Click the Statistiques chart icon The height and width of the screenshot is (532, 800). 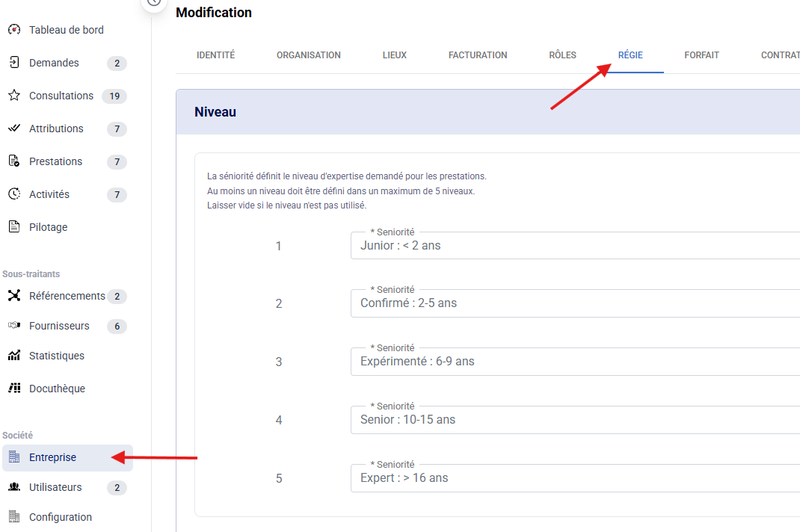[13, 356]
